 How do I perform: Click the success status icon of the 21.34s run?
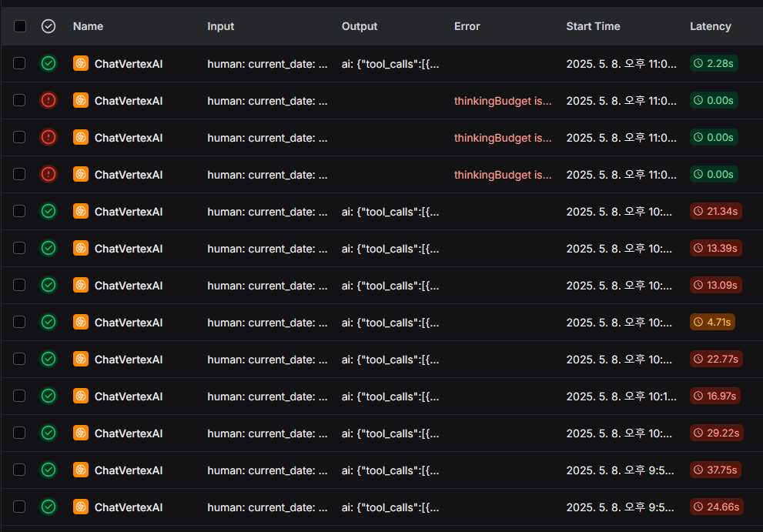(x=49, y=211)
